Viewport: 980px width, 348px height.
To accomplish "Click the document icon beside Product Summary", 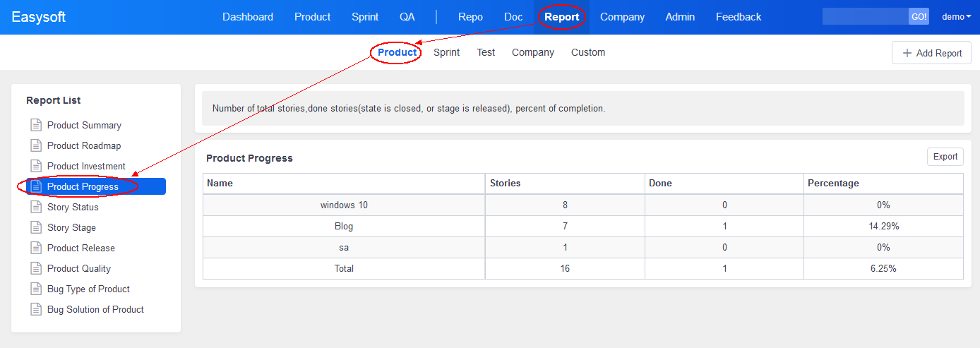I will 35,125.
